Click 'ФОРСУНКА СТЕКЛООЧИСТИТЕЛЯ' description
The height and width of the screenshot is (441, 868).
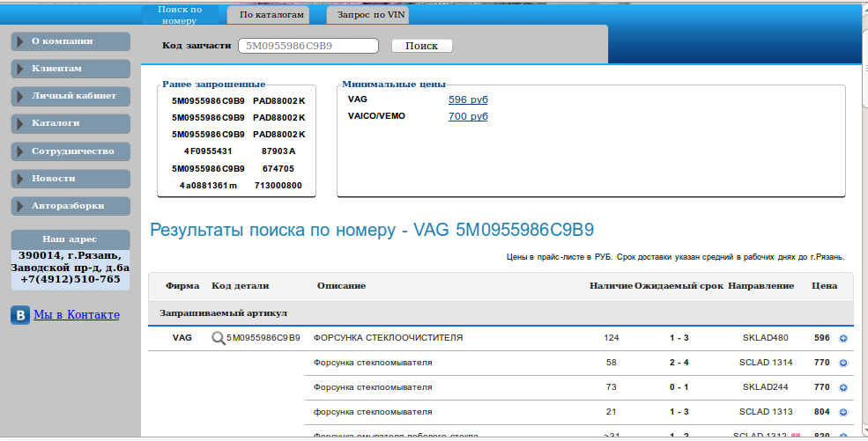pos(388,338)
